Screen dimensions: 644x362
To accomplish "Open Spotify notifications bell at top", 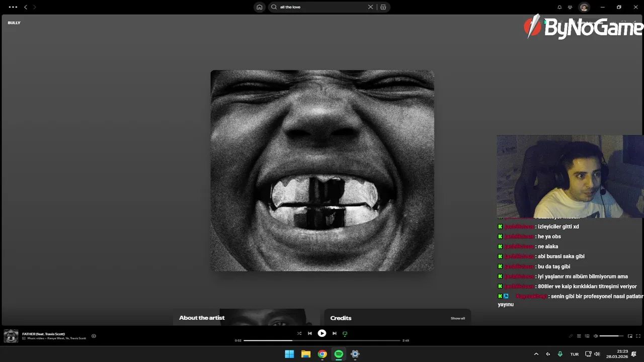I will 559,7.
